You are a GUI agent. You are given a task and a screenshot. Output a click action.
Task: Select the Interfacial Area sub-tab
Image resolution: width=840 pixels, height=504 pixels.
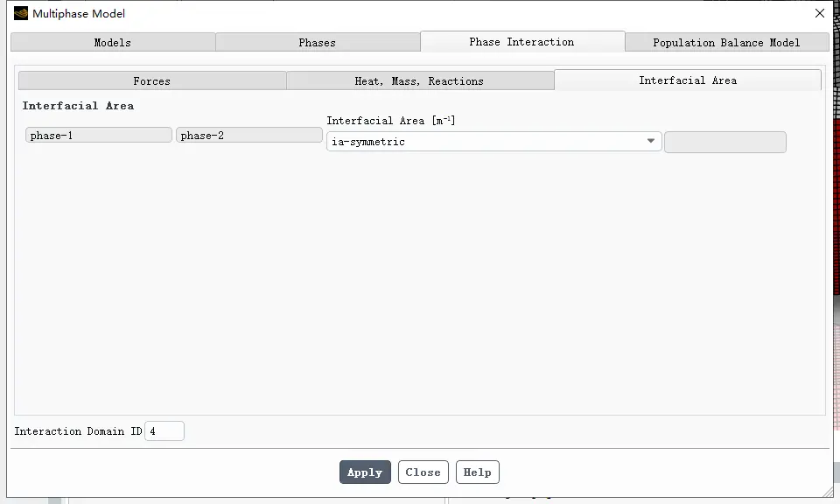click(688, 80)
